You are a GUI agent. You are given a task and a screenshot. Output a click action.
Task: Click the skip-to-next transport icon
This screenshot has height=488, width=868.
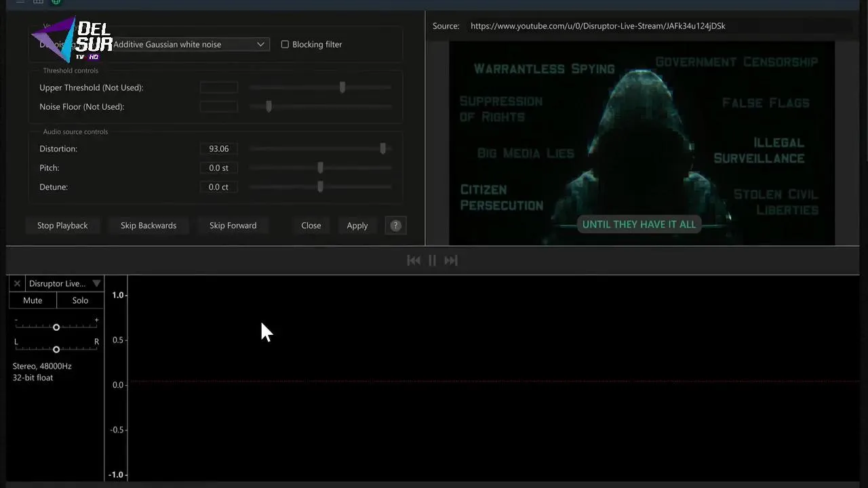pyautogui.click(x=451, y=260)
